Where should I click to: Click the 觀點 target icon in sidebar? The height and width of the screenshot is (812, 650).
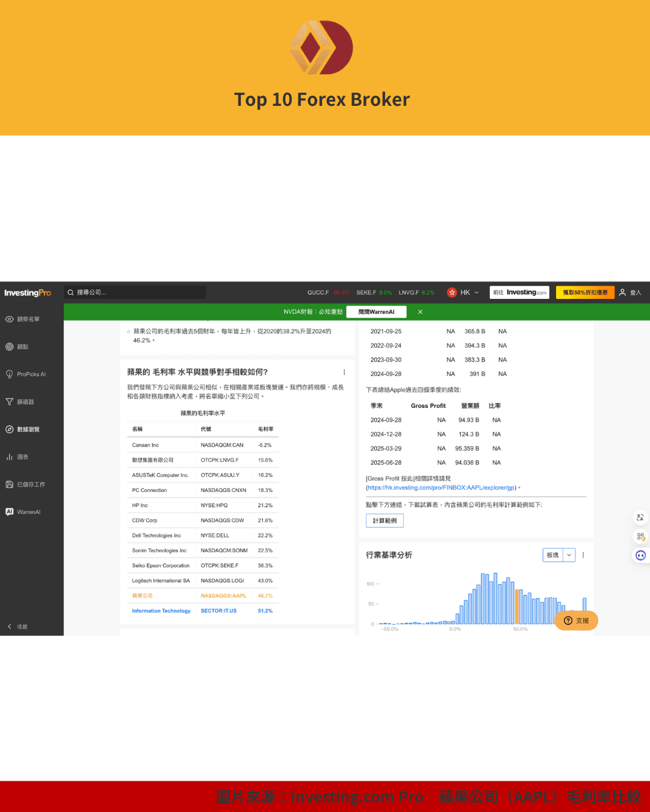point(10,346)
